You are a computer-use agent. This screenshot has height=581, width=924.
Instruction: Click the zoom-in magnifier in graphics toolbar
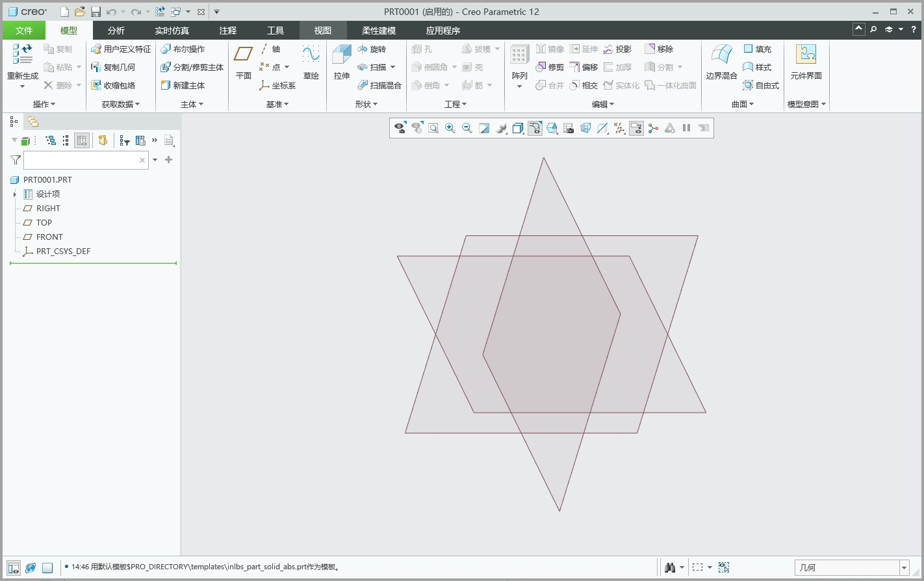(450, 128)
